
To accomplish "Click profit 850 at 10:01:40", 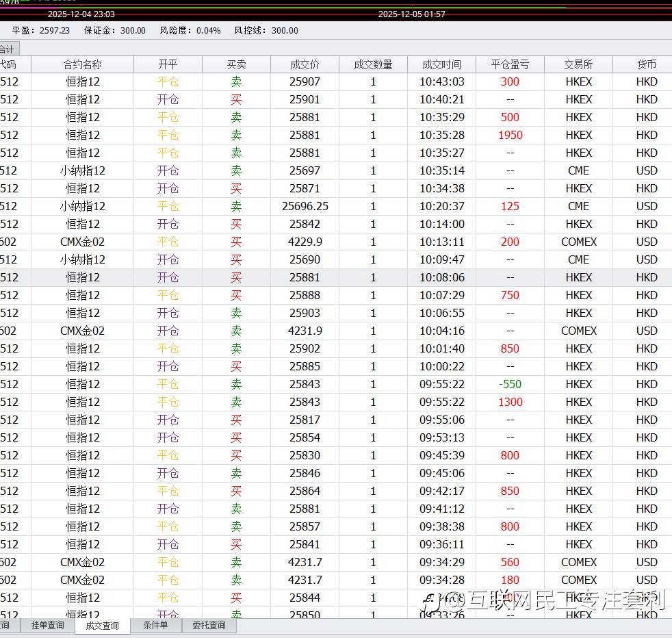I will click(x=510, y=348).
